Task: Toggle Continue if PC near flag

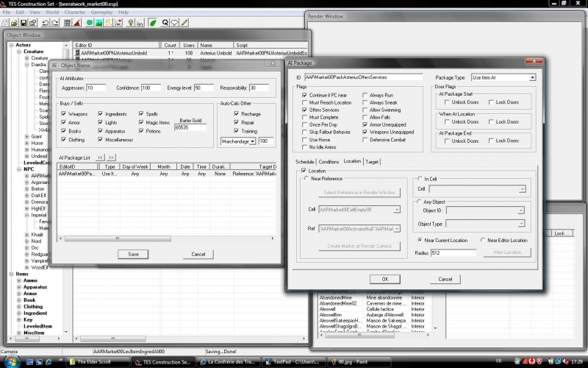Action: tap(304, 95)
